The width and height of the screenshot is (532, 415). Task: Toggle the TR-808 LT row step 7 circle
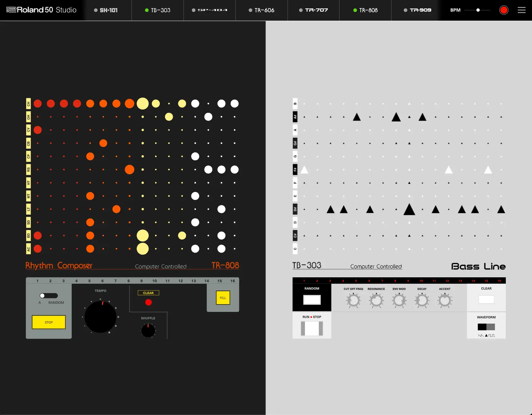(x=116, y=209)
